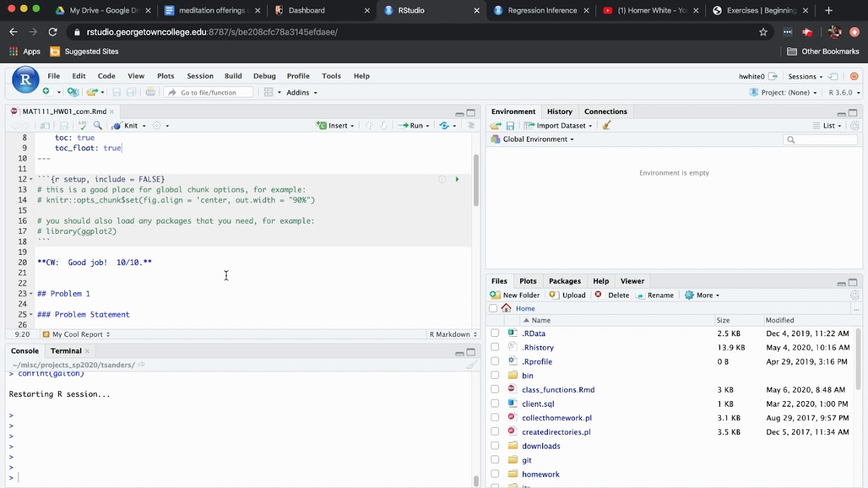This screenshot has height=488, width=868.
Task: Tick the checkbox for collecthomework.pl
Action: 495,418
